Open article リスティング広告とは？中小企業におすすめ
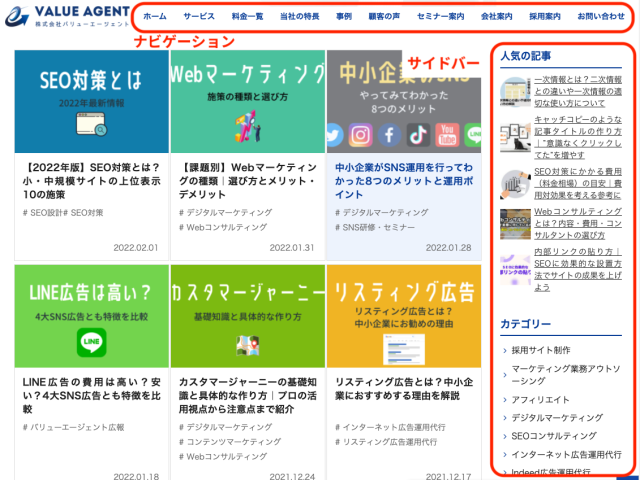This screenshot has width=640, height=480. (x=404, y=389)
